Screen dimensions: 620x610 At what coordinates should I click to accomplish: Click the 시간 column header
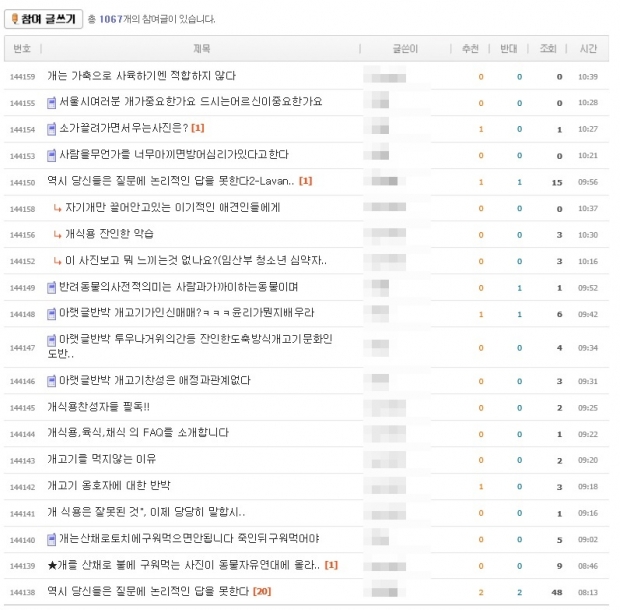[x=588, y=49]
